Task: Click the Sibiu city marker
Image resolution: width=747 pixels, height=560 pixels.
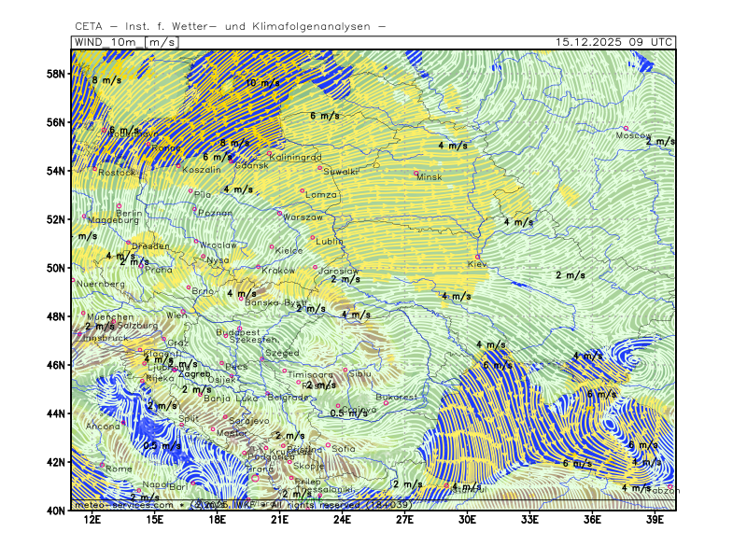Action: tap(345, 370)
